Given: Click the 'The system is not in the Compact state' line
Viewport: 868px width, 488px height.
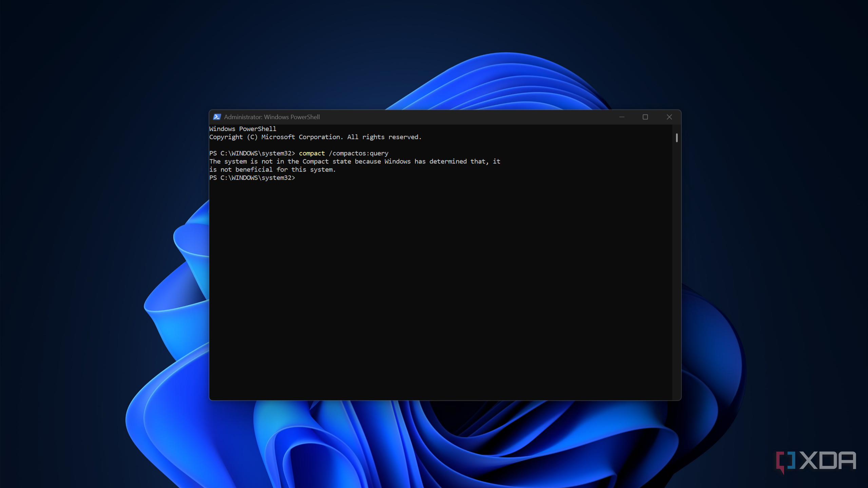Looking at the screenshot, I should pyautogui.click(x=355, y=161).
